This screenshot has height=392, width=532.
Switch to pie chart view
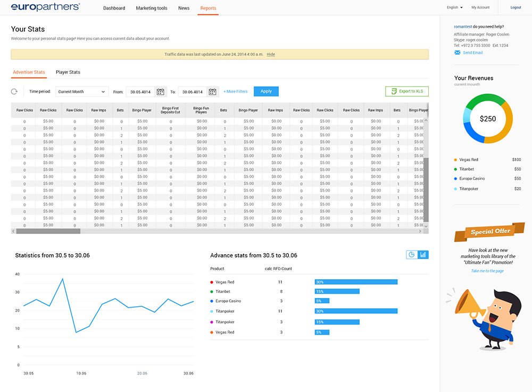pyautogui.click(x=412, y=255)
